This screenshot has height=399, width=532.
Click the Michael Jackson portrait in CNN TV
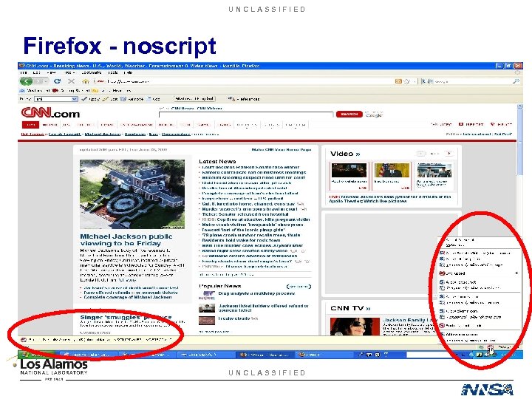pyautogui.click(x=355, y=327)
